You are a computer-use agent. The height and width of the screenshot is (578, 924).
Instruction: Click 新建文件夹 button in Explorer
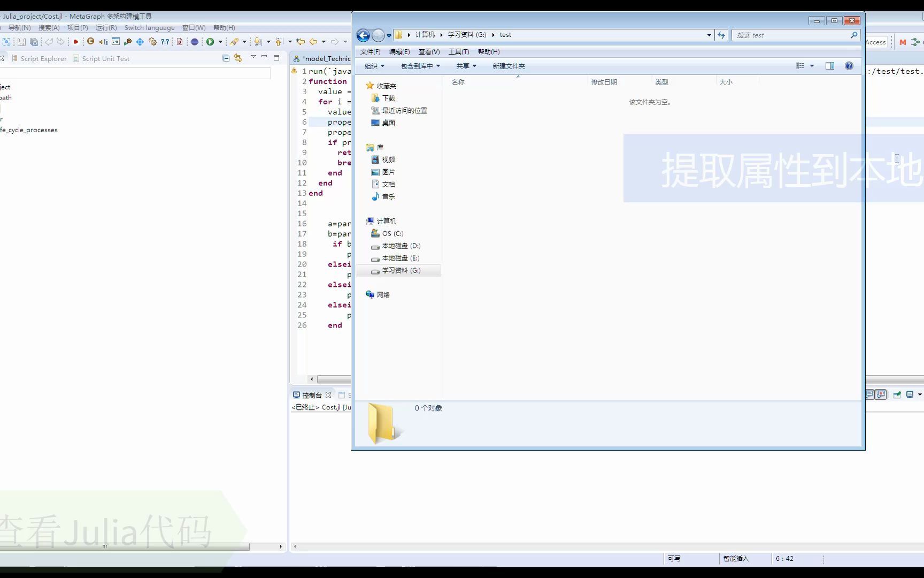tap(509, 66)
